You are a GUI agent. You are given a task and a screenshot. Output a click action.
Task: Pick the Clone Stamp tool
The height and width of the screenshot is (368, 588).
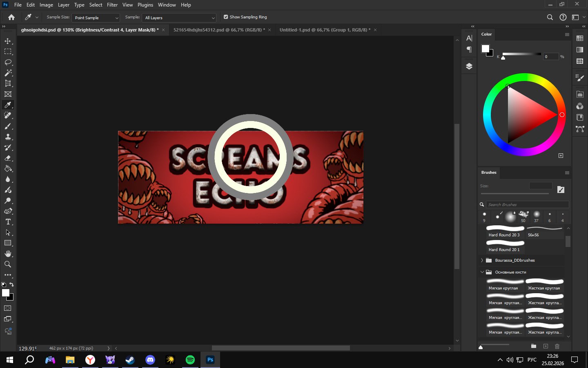pyautogui.click(x=8, y=137)
